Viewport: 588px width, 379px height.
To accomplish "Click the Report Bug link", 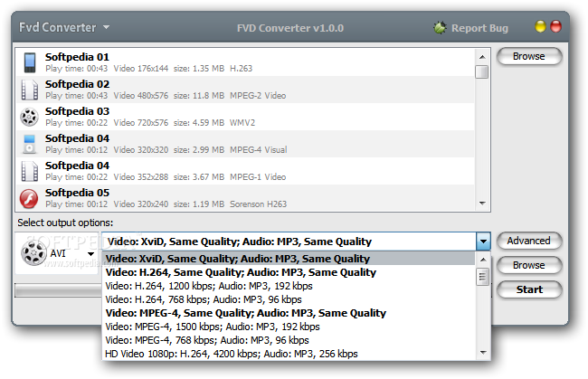I will (x=479, y=28).
